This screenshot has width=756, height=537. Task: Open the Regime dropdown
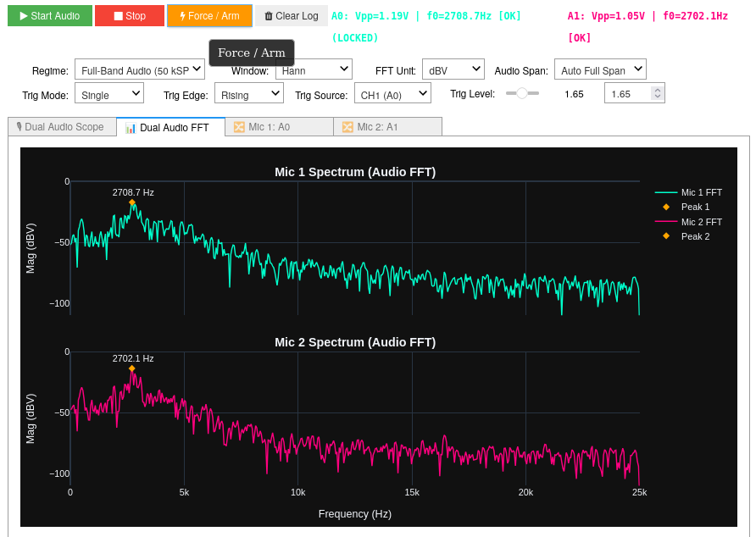(x=140, y=70)
